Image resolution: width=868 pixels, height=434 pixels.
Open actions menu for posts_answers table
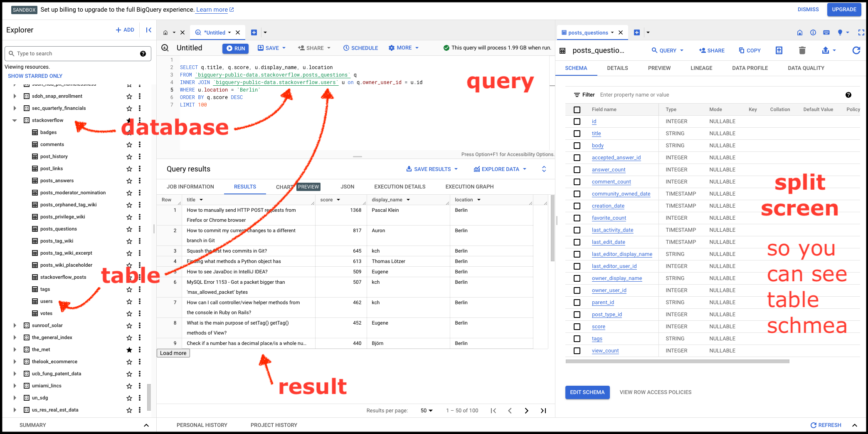point(140,181)
